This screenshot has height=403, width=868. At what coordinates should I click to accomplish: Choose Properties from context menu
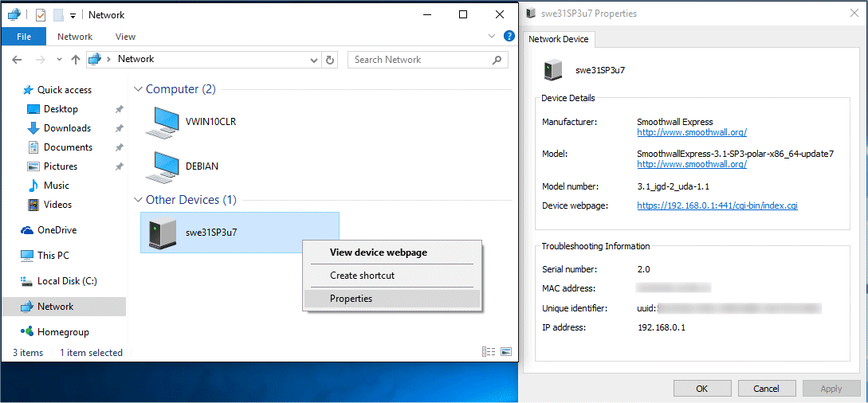(392, 299)
